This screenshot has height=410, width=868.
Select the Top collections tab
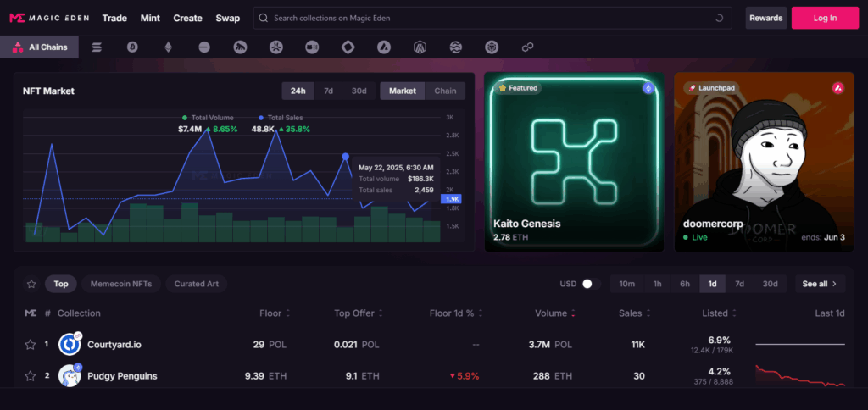(61, 284)
